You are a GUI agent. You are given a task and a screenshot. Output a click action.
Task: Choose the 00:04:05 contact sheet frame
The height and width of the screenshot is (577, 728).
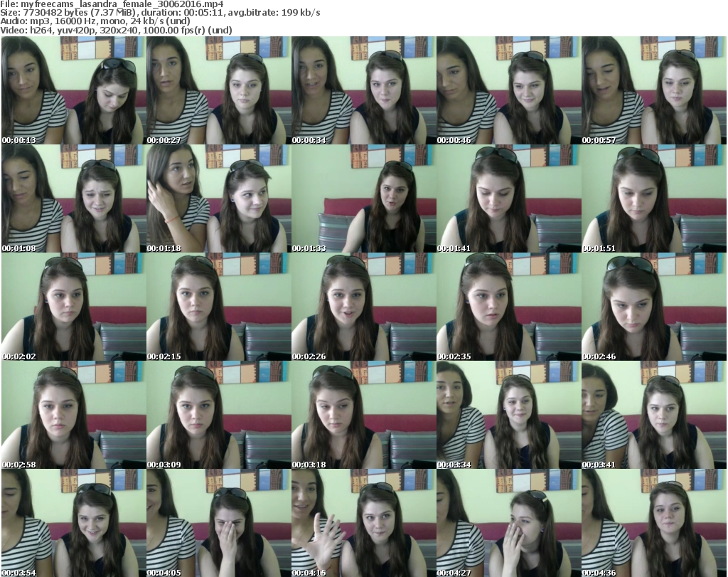(219, 523)
